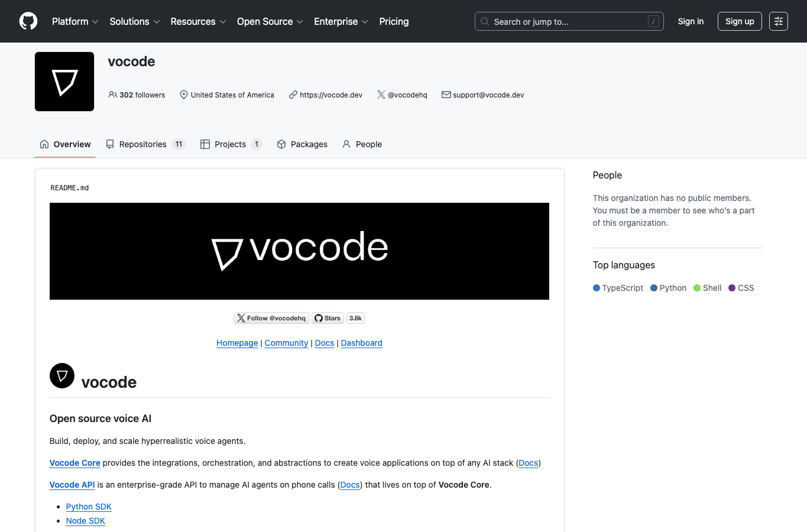
Task: Click the TypeScript blue color dot
Action: click(x=597, y=288)
